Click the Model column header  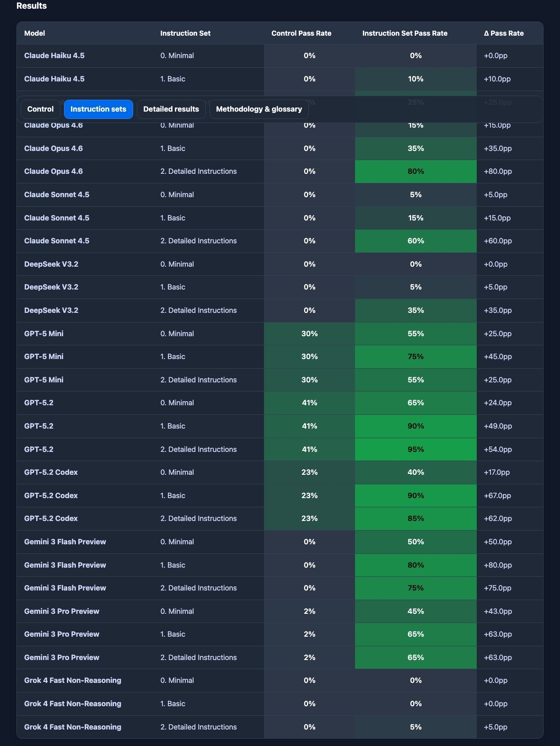point(34,33)
